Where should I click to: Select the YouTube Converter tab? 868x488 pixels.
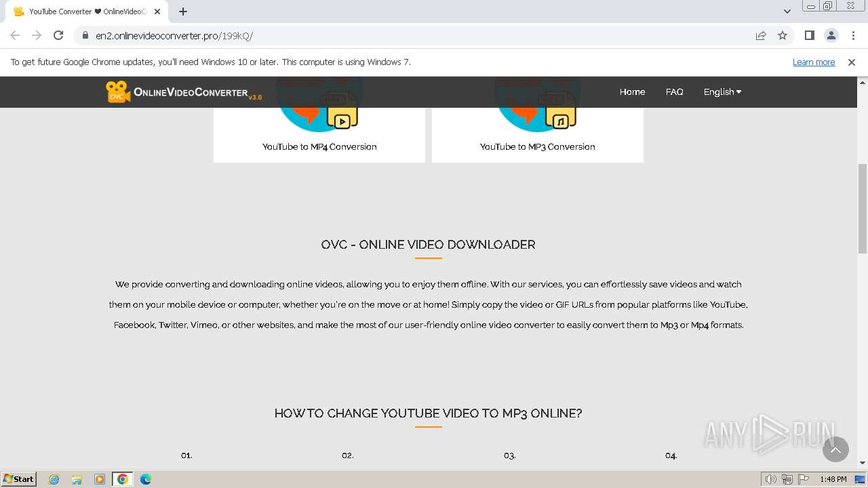click(87, 12)
